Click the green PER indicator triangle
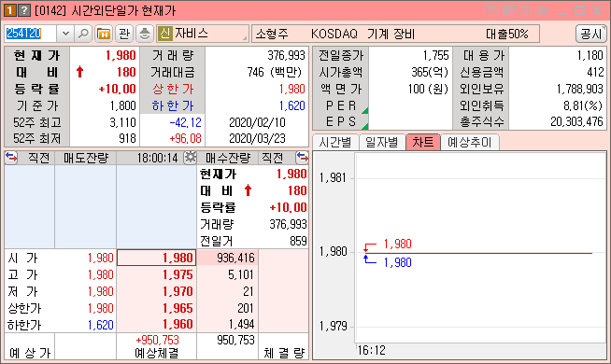 pyautogui.click(x=364, y=110)
